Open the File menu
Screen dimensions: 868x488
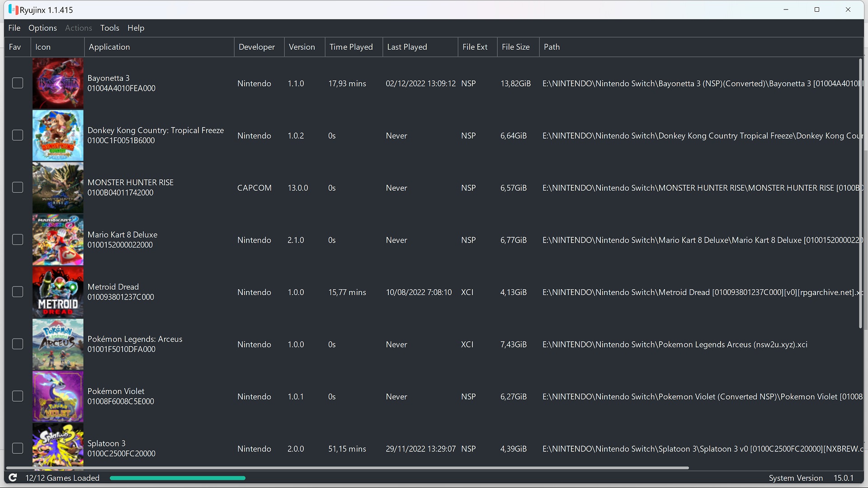pos(14,28)
